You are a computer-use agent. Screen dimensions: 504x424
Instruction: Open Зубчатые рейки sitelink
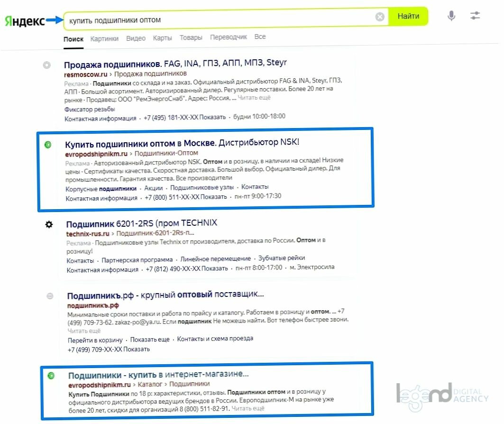point(282,258)
